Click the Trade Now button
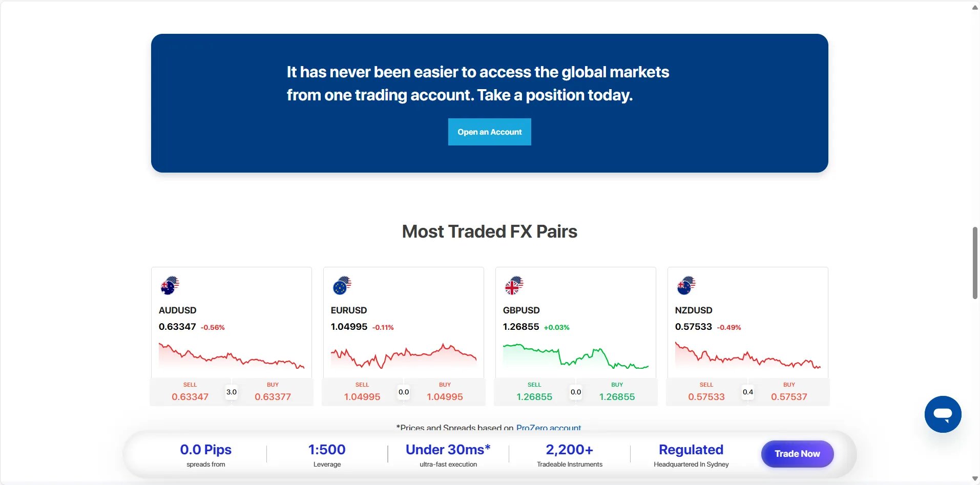 point(797,454)
